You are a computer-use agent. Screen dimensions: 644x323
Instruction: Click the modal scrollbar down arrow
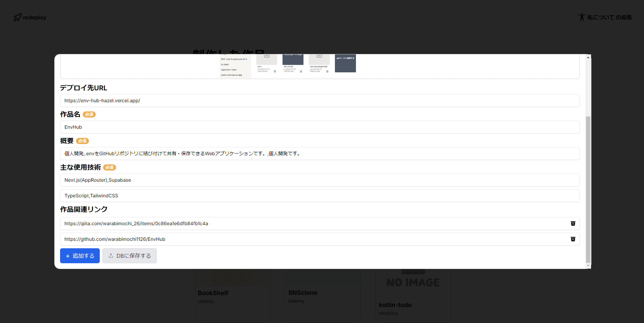[x=588, y=266]
